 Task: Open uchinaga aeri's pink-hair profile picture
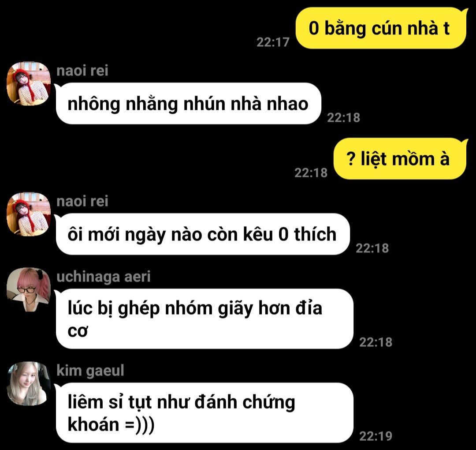click(x=29, y=289)
